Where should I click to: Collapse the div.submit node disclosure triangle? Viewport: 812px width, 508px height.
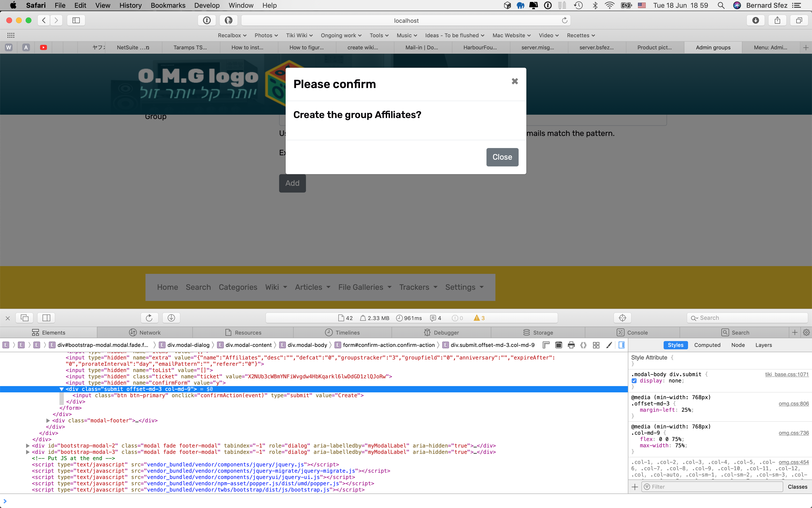tap(61, 389)
